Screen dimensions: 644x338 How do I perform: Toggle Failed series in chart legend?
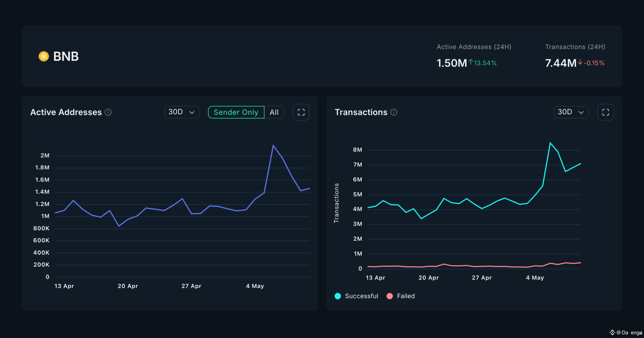(x=401, y=296)
